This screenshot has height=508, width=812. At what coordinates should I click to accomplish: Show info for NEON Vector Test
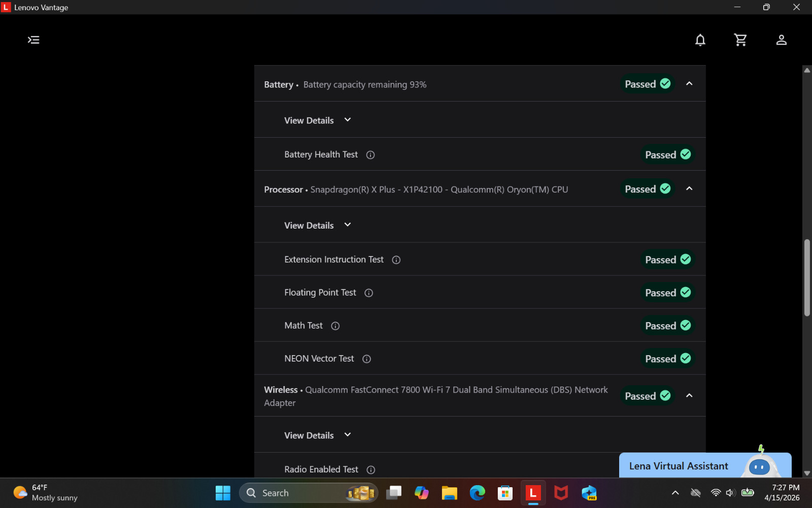[x=367, y=359]
